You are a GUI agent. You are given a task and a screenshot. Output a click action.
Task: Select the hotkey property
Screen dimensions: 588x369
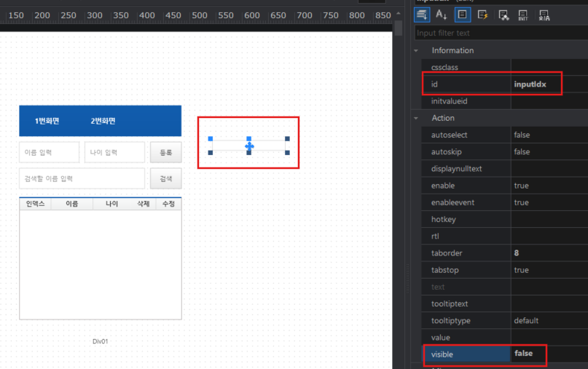click(443, 219)
